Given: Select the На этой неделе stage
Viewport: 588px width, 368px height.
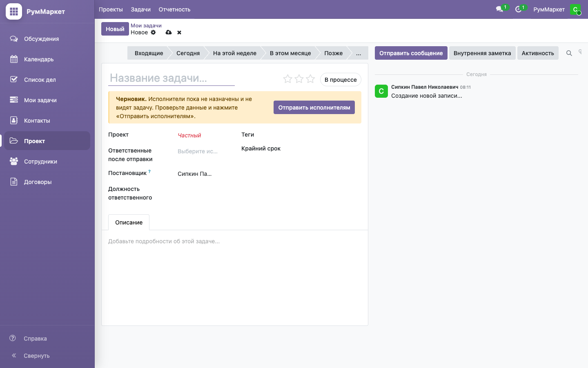Looking at the screenshot, I should (235, 53).
